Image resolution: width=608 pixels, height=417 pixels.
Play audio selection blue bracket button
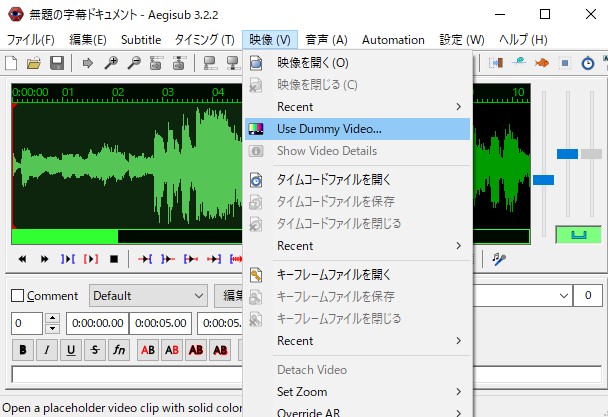coord(68,259)
